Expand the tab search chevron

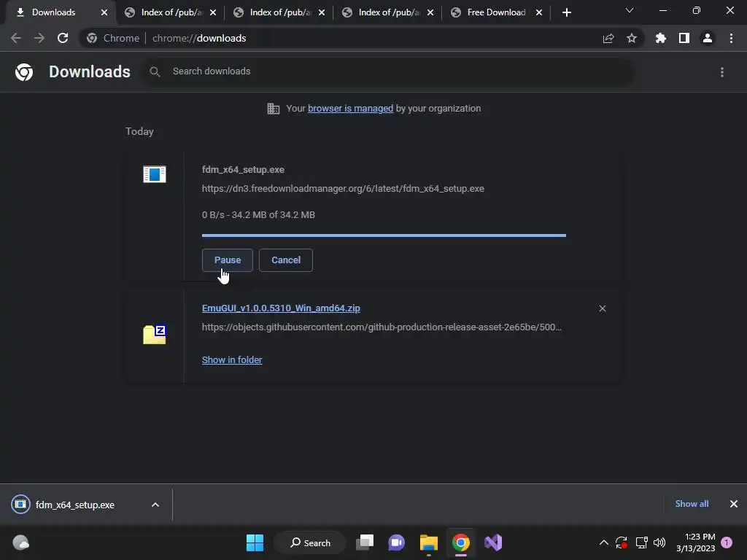click(x=630, y=10)
